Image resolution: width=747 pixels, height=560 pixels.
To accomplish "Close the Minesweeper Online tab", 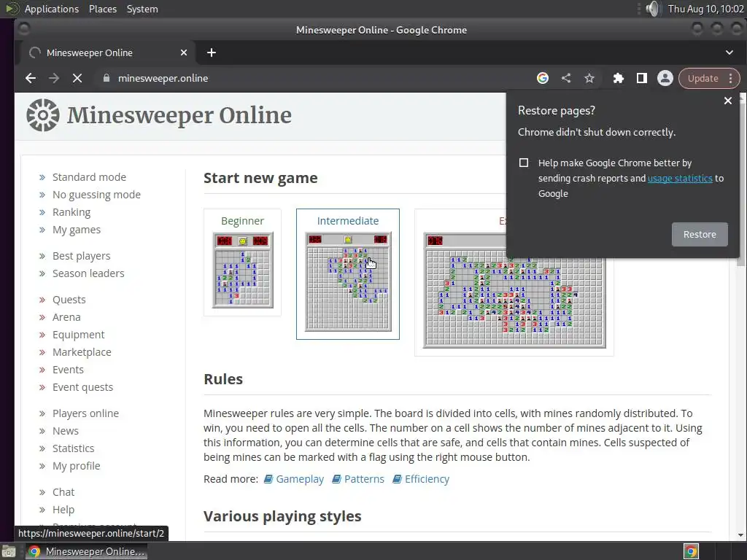I will coord(184,52).
